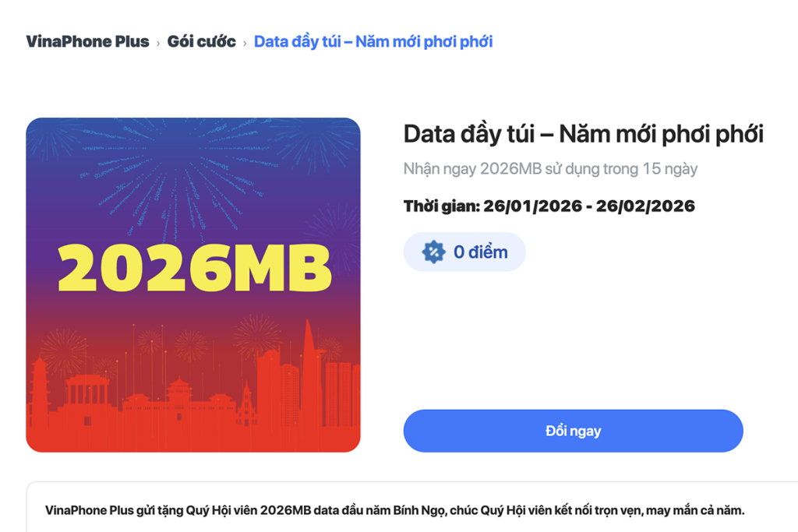Open the VinaPhone Plus home breadcrumb link

(88, 41)
